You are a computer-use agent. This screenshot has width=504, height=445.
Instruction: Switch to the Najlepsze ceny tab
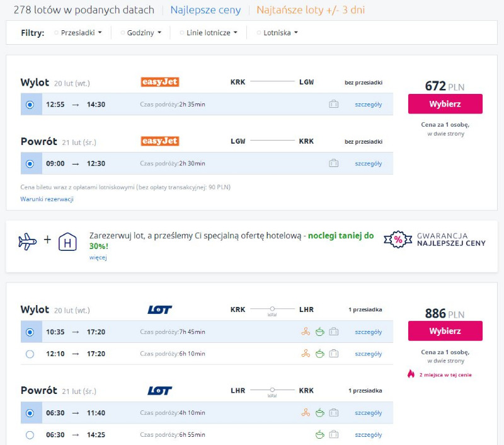point(205,10)
